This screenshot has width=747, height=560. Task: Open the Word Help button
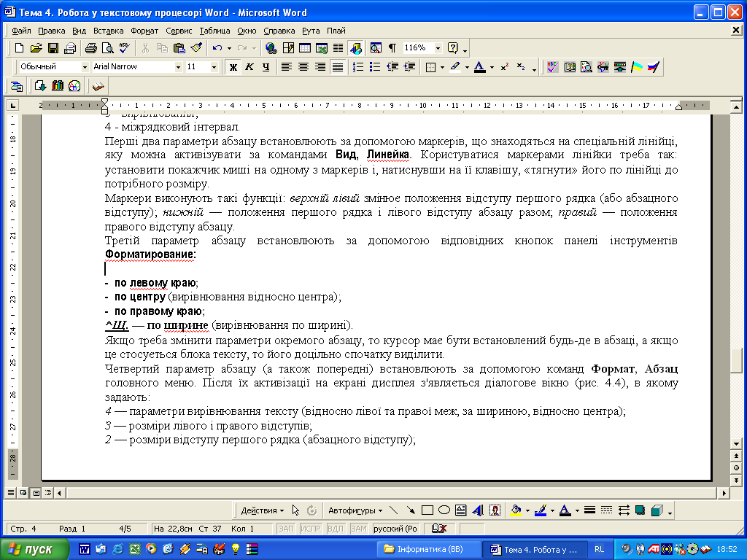[452, 48]
